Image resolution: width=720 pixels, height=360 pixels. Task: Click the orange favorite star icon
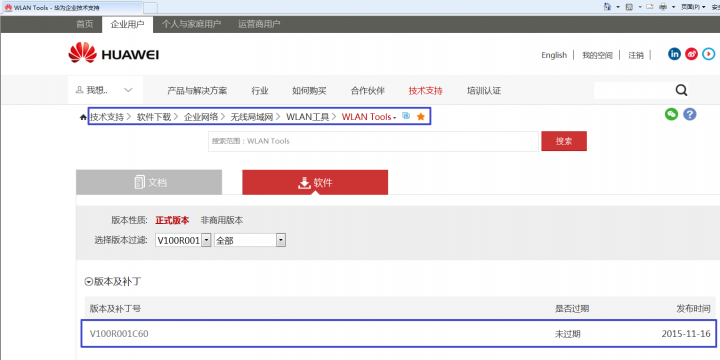pos(421,117)
